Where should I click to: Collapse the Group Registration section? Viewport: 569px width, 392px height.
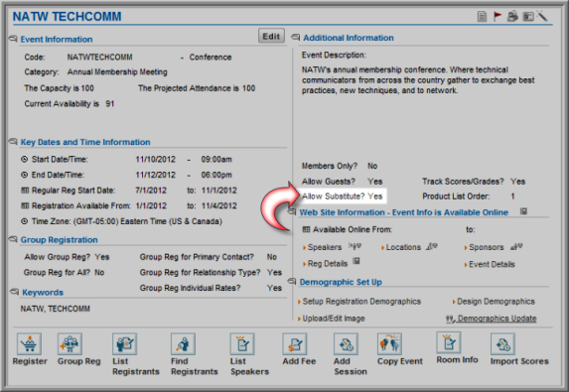(x=13, y=239)
